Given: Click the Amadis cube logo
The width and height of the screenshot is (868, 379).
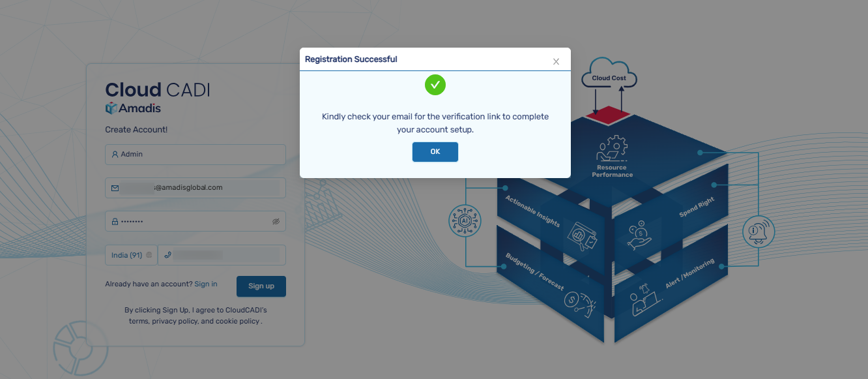Looking at the screenshot, I should 111,108.
